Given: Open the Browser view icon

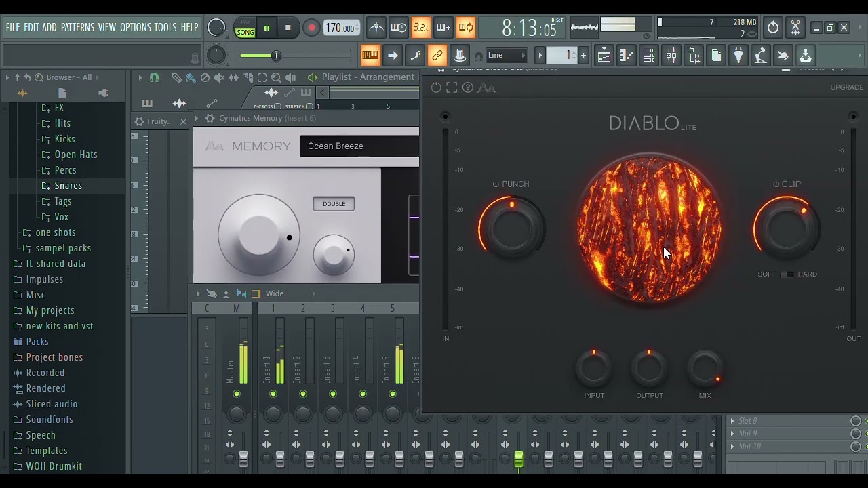Looking at the screenshot, I should pos(694,56).
